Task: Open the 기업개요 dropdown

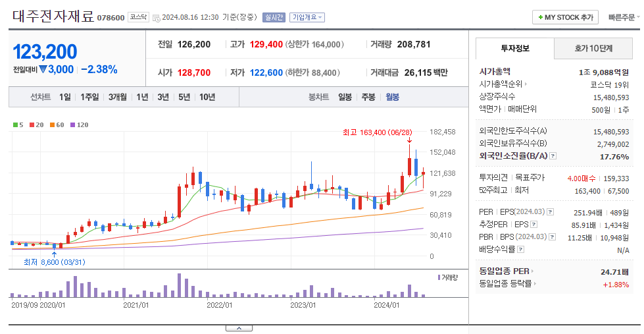Action: click(307, 17)
